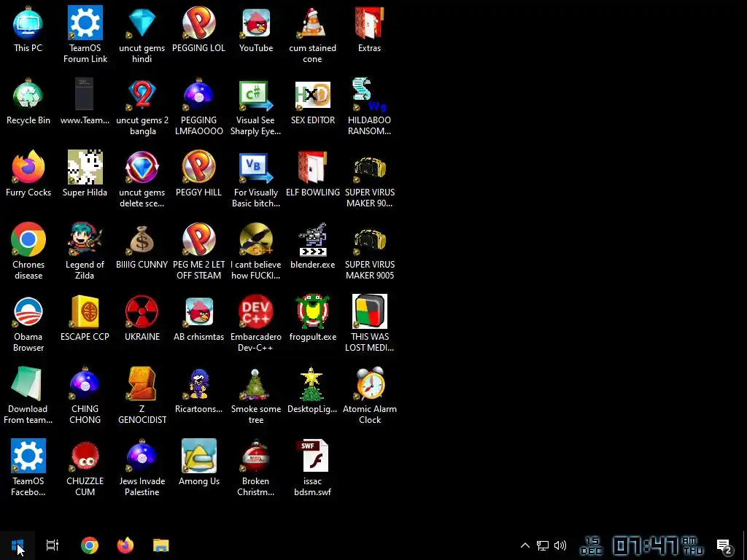
Task: Expand the hidden system tray icons
Action: click(x=525, y=545)
